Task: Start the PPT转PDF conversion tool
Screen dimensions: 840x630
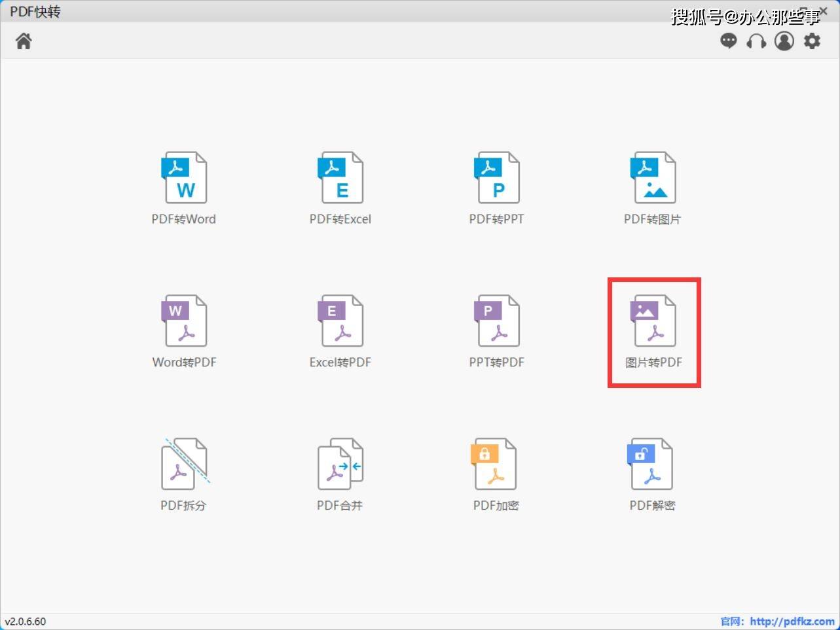Action: click(497, 332)
